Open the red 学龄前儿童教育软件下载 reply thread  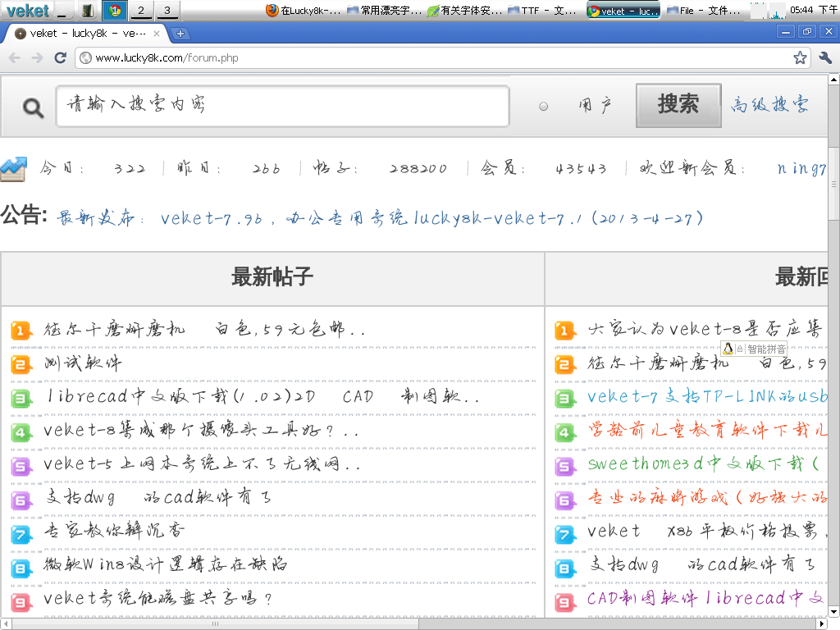[707, 430]
